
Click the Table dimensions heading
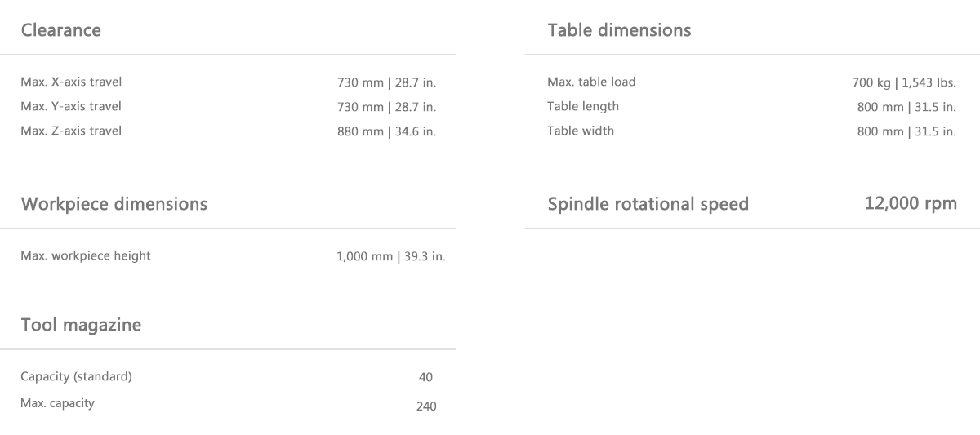619,30
